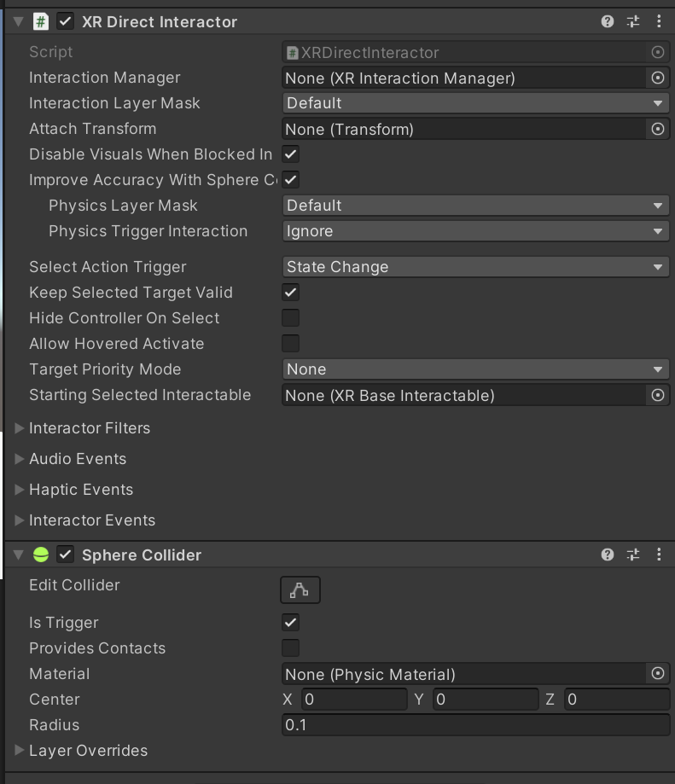Uncheck the Is Trigger checkbox
The height and width of the screenshot is (784, 675).
[291, 622]
